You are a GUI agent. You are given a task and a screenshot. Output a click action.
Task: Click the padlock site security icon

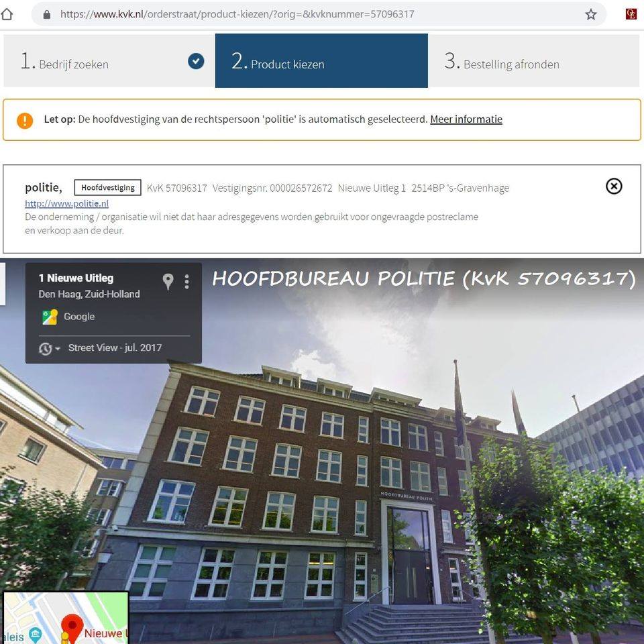46,14
